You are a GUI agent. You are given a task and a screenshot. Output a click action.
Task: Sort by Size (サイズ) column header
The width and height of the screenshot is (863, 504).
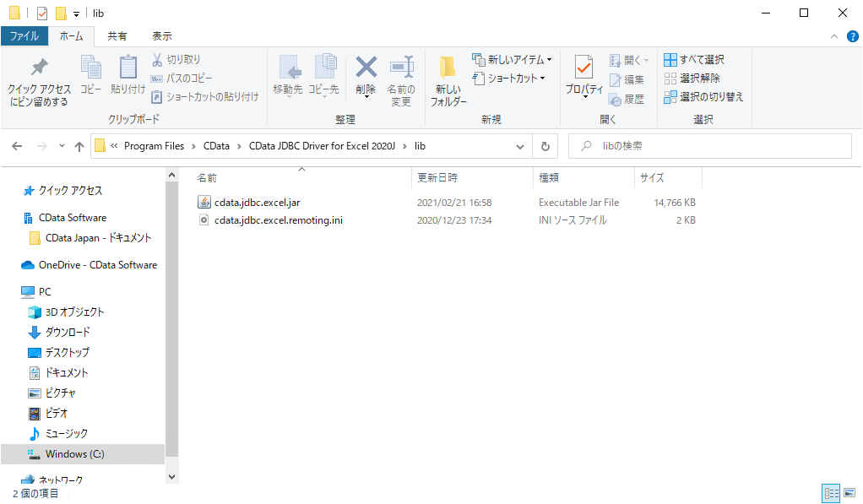coord(668,178)
